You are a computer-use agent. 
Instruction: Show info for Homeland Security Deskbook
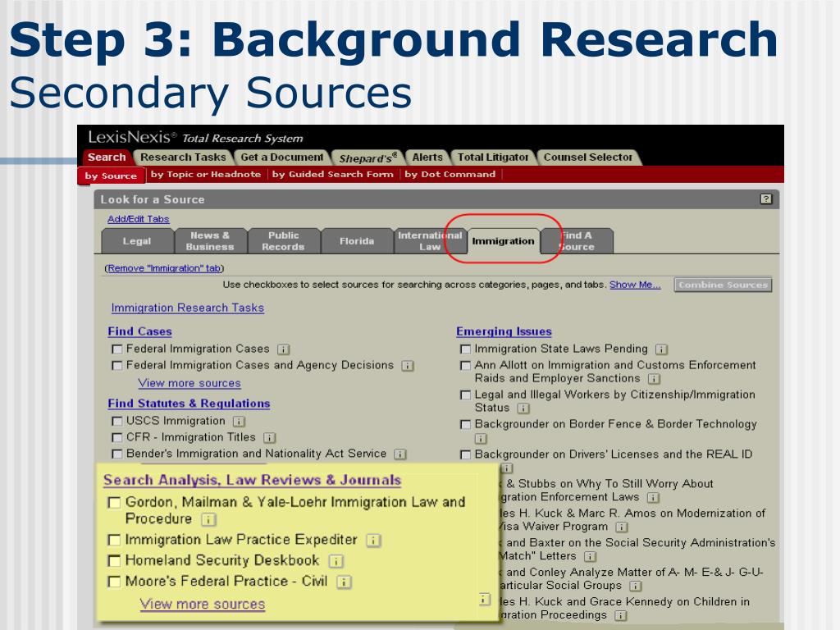click(336, 561)
